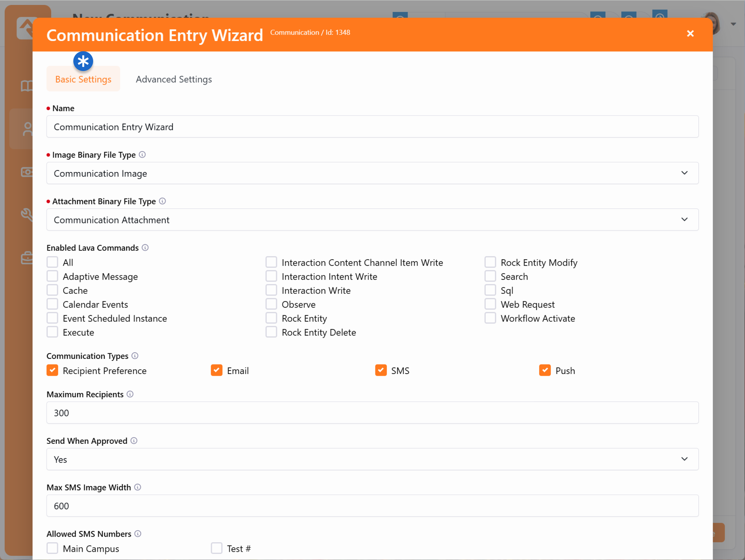
Task: Click info icon next to Image Binary File Type
Action: click(x=142, y=155)
